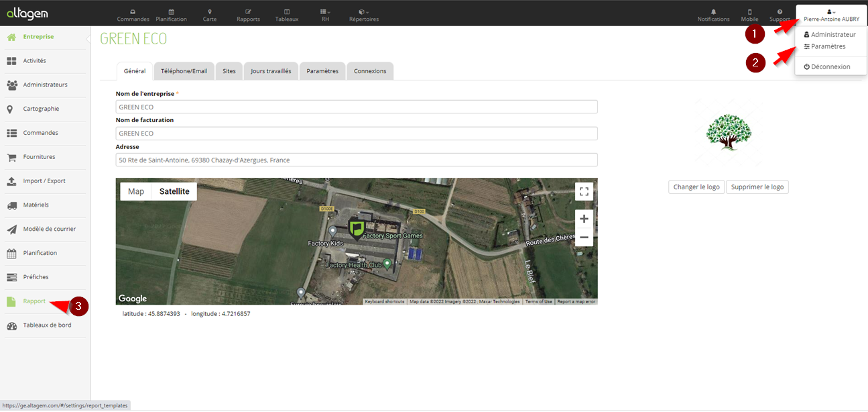Open map Keyboard shortcuts

click(x=385, y=302)
